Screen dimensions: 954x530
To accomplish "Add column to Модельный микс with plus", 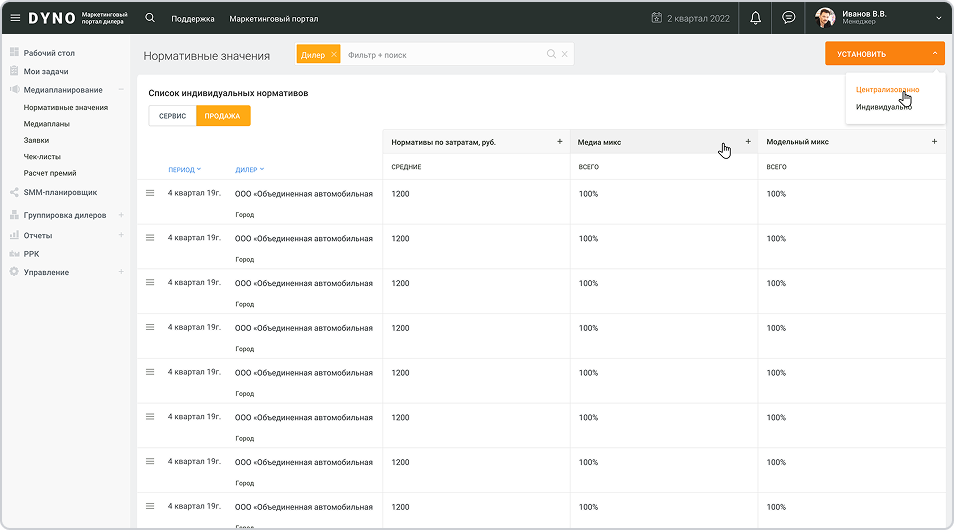I will tap(934, 142).
